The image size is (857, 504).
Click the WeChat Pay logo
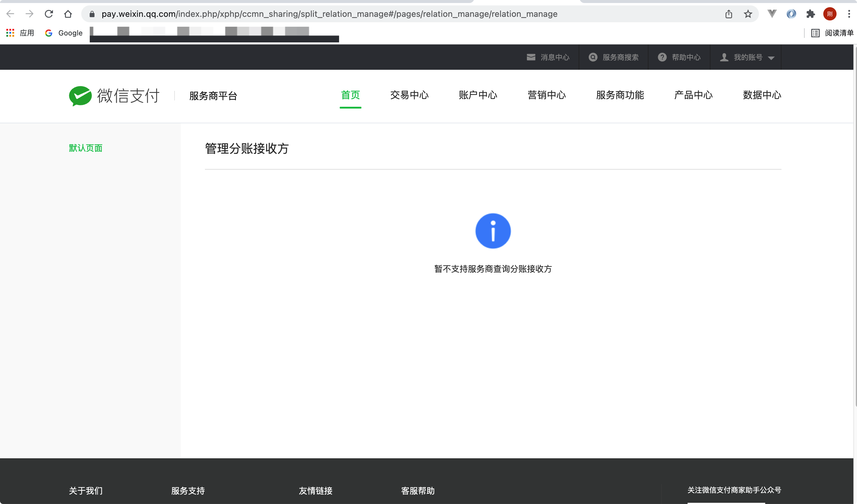(114, 96)
